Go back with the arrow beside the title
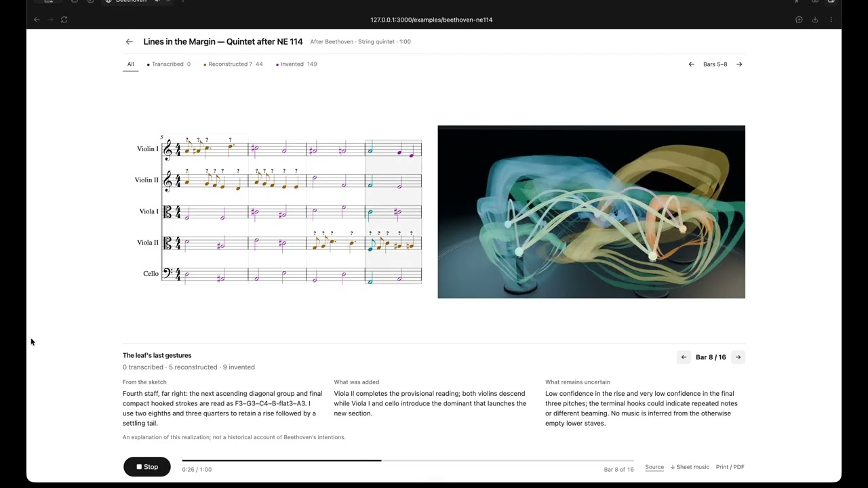Viewport: 868px width, 488px height. 129,41
